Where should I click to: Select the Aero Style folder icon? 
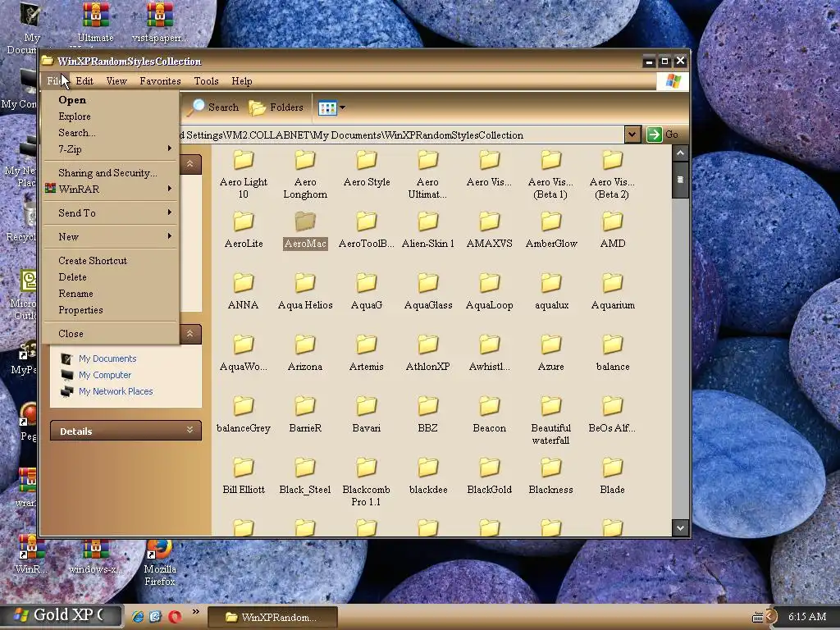(367, 160)
